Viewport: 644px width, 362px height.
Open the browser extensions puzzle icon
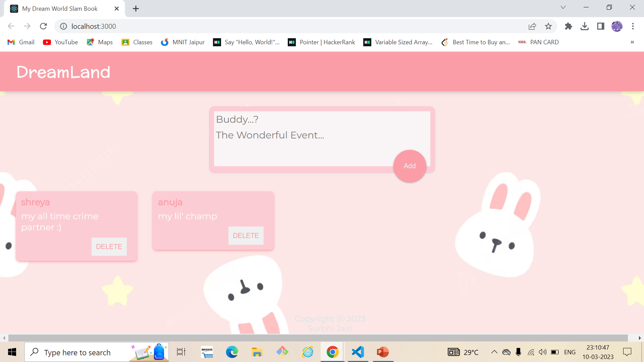[x=568, y=26]
